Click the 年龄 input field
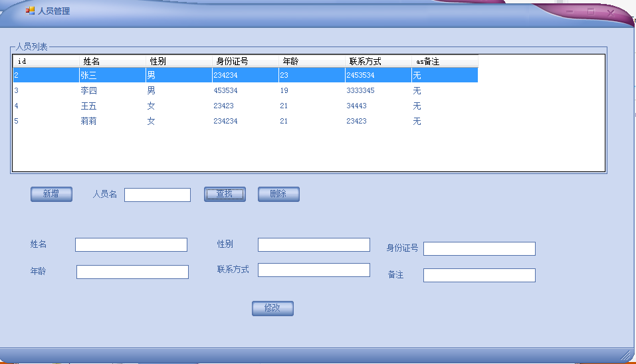Screen dimensions: 636x364 coord(133,272)
